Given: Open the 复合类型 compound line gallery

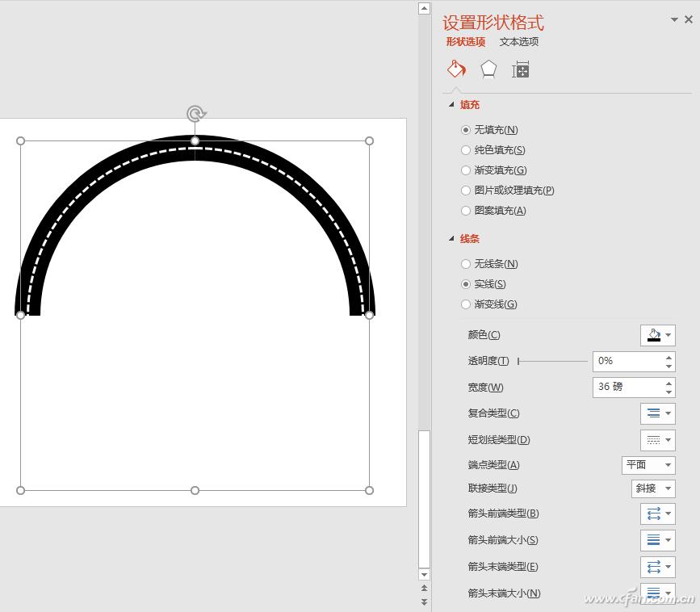Looking at the screenshot, I should tap(658, 413).
